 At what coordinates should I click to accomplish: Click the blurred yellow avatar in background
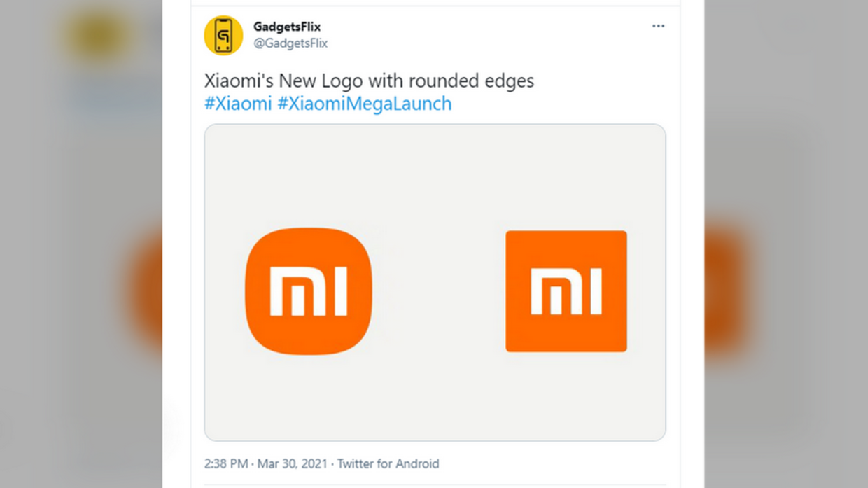pos(97,36)
